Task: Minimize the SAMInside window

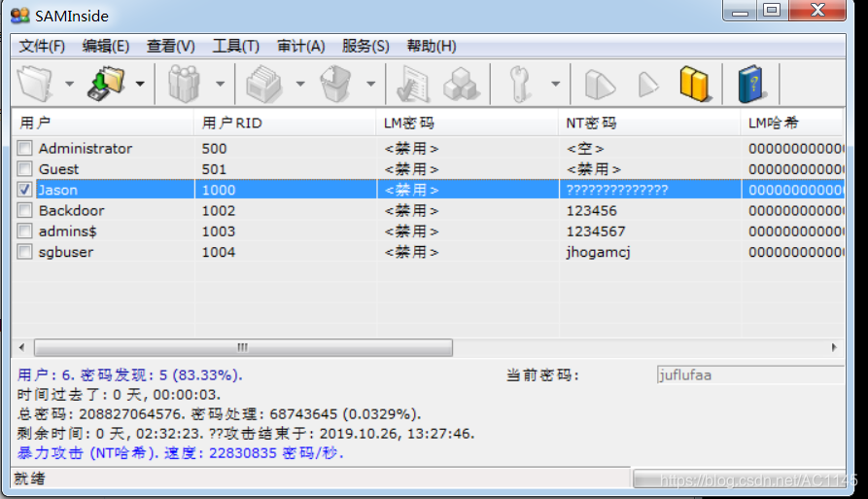Action: point(740,11)
